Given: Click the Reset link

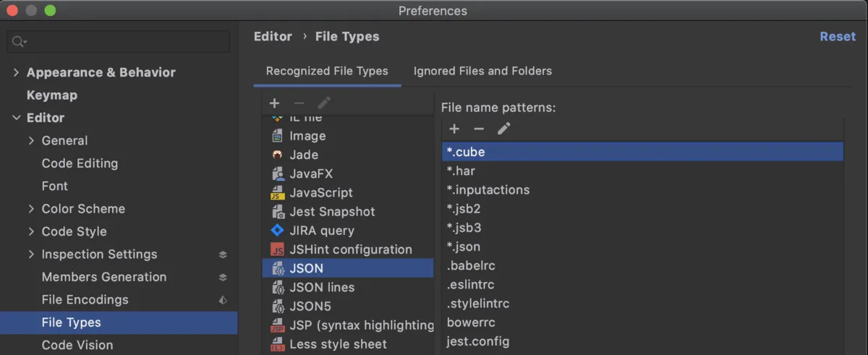Looking at the screenshot, I should click(x=837, y=37).
